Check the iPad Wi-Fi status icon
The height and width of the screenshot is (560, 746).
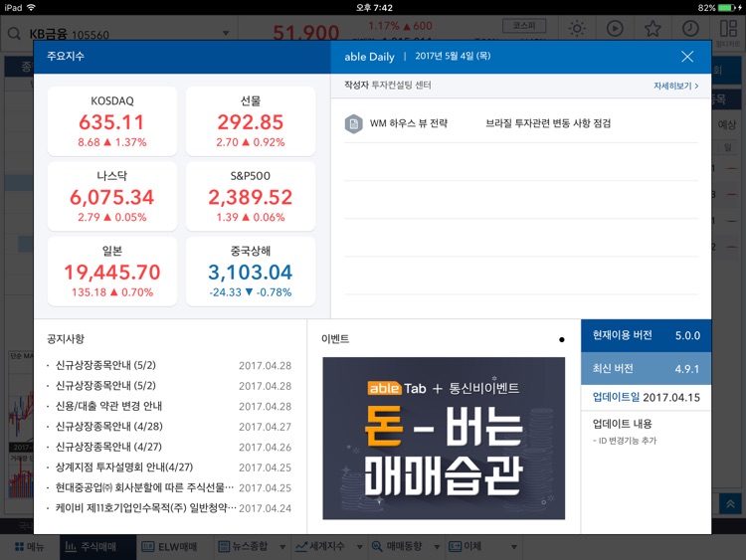click(31, 8)
